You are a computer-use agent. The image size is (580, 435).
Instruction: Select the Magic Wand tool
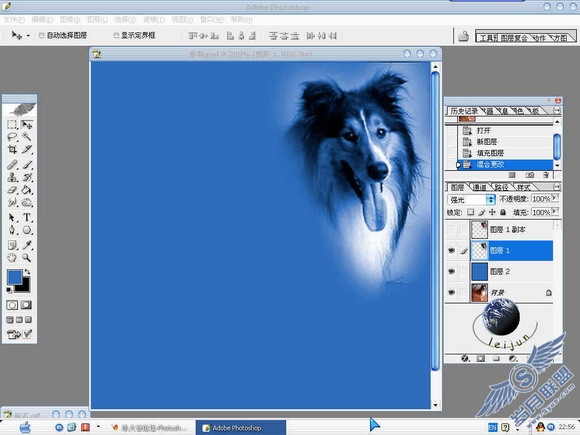tap(27, 137)
